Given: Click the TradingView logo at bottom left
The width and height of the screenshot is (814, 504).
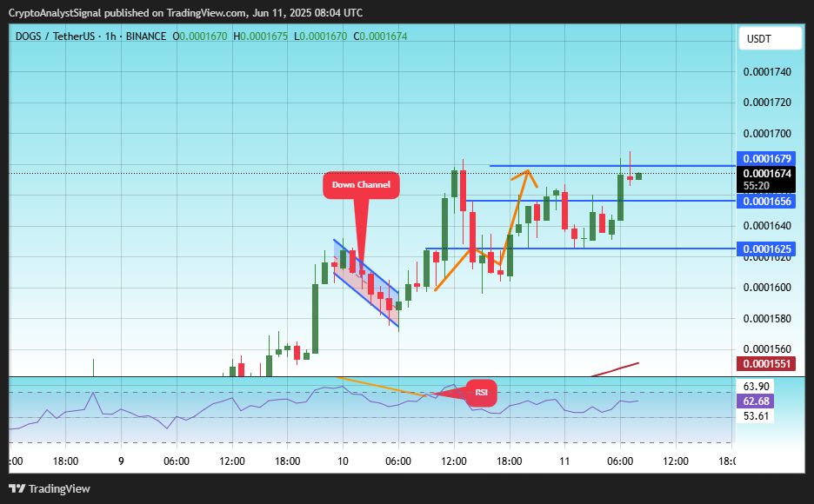Looking at the screenshot, I should click(x=50, y=488).
